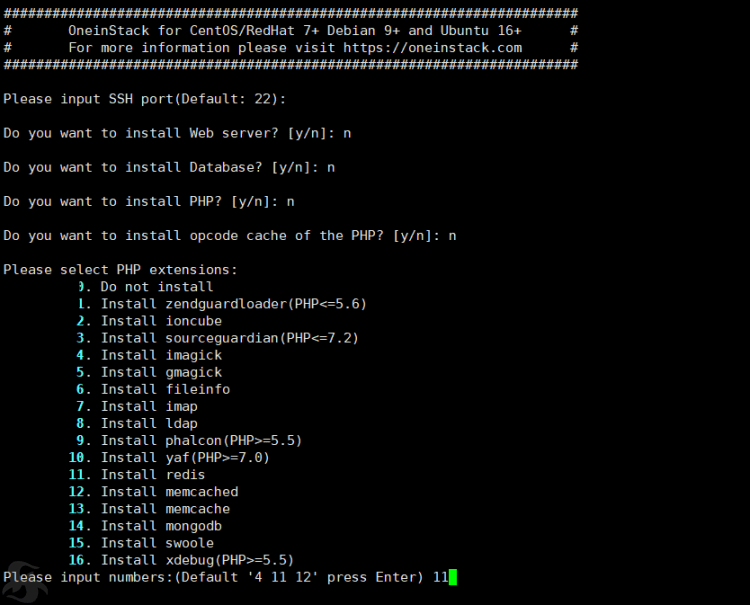The height and width of the screenshot is (605, 750).
Task: Click the Install mongodb entry
Action: click(145, 526)
